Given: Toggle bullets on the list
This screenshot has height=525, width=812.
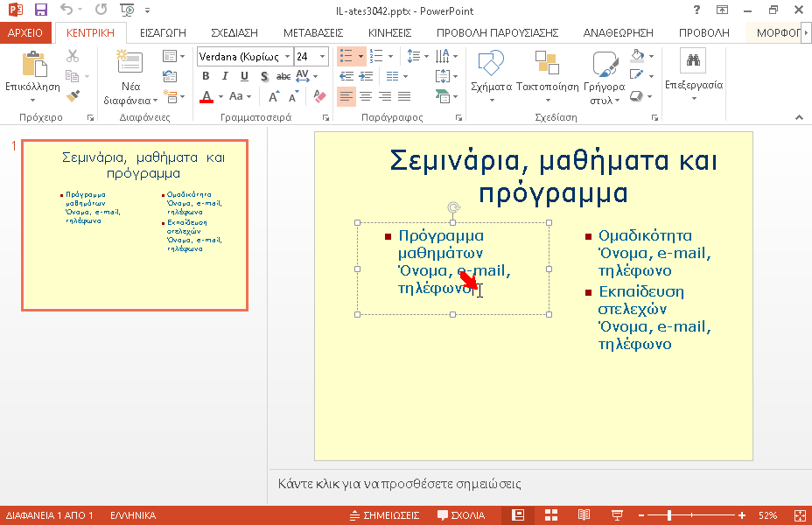Looking at the screenshot, I should [346, 56].
